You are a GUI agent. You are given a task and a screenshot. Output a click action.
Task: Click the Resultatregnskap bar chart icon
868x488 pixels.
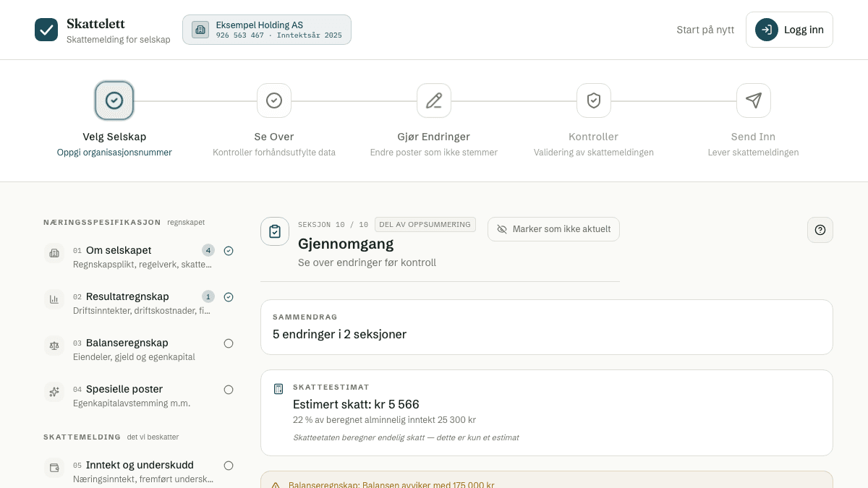[x=54, y=299]
